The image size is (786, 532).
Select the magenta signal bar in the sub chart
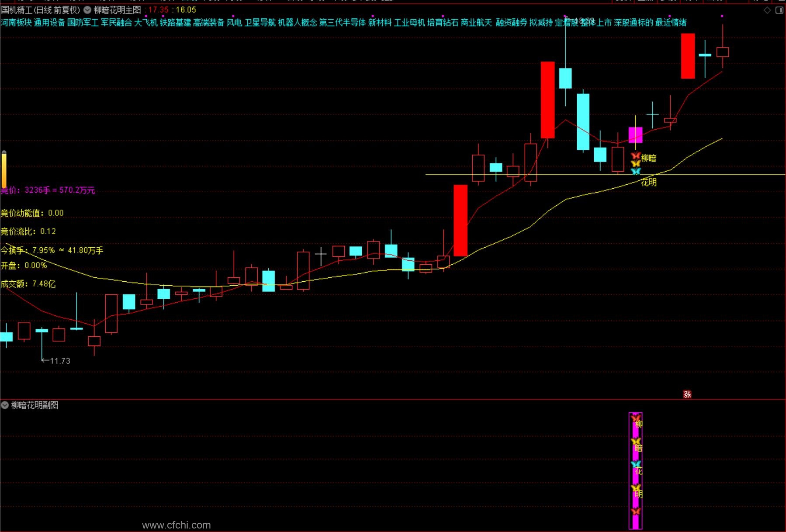pyautogui.click(x=636, y=471)
